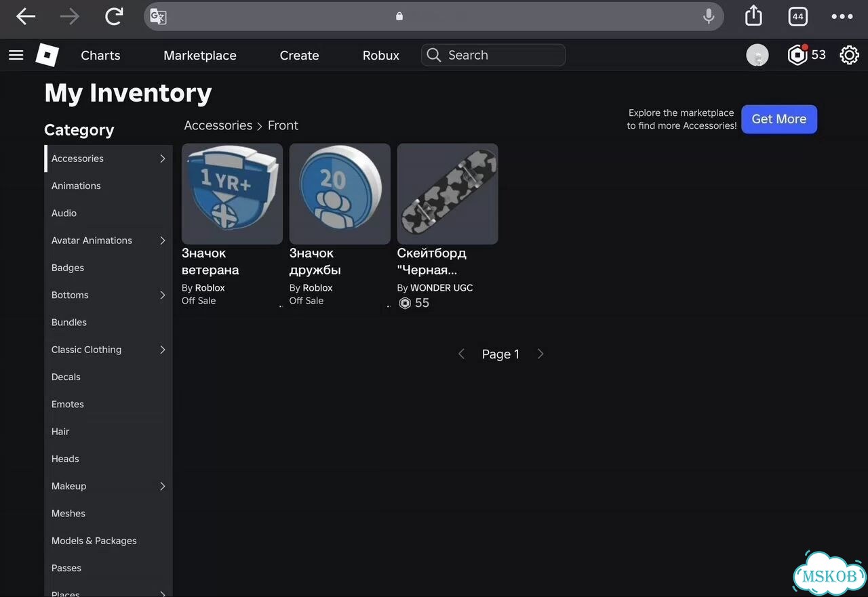Viewport: 868px width, 597px height.
Task: Expand the Accessories category arrow
Action: (163, 159)
